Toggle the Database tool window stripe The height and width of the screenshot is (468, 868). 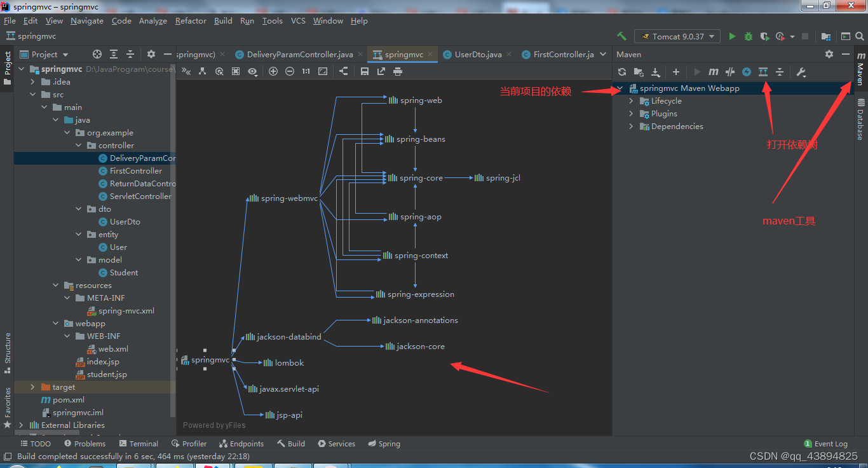pos(860,120)
